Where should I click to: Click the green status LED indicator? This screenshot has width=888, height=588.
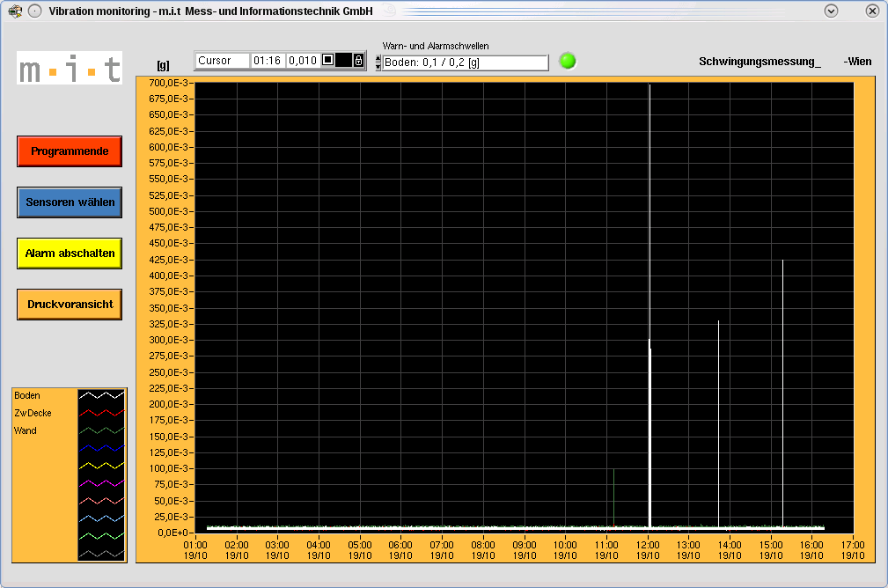click(568, 61)
